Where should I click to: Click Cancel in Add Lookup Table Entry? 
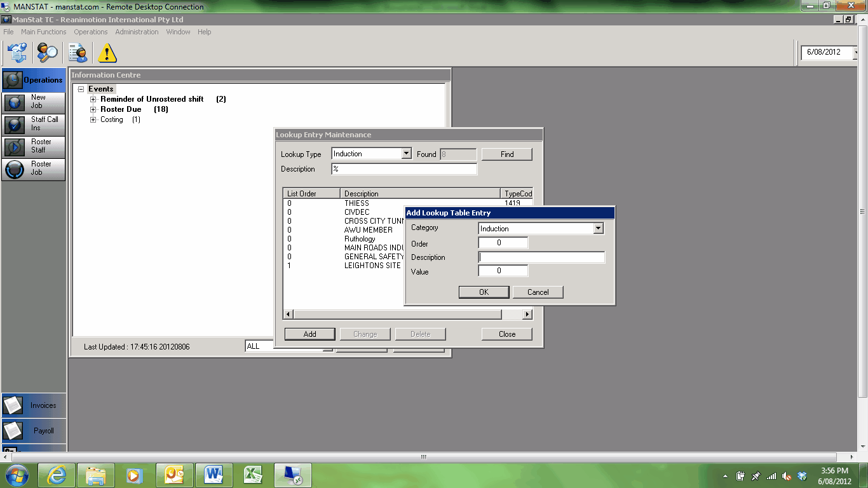tap(538, 292)
